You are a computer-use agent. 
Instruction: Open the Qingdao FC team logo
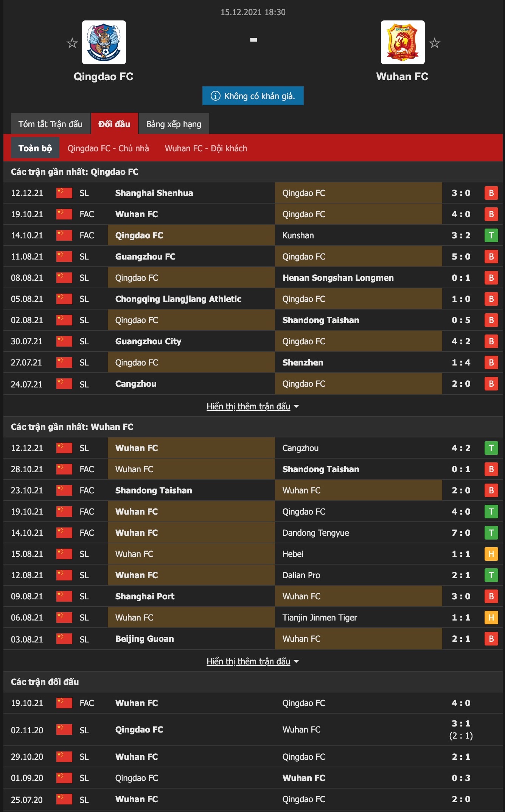point(104,42)
